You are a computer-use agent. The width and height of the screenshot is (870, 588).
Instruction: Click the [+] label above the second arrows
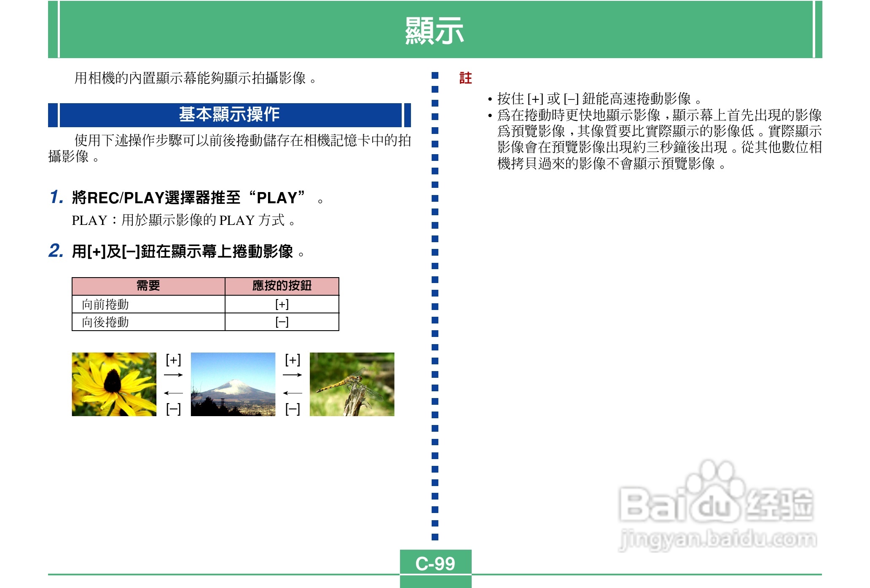pyautogui.click(x=293, y=360)
